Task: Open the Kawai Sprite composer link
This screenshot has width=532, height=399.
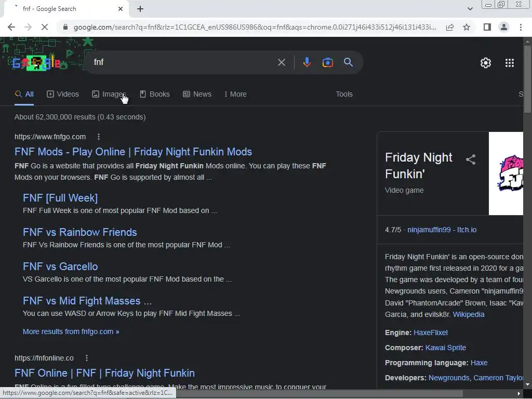Action: click(x=445, y=348)
